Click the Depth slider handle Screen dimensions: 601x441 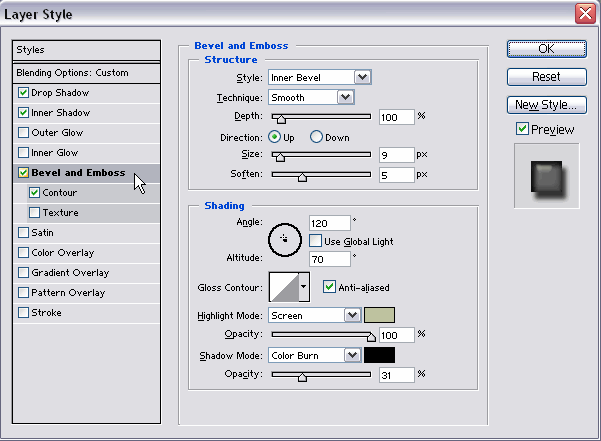pos(281,119)
